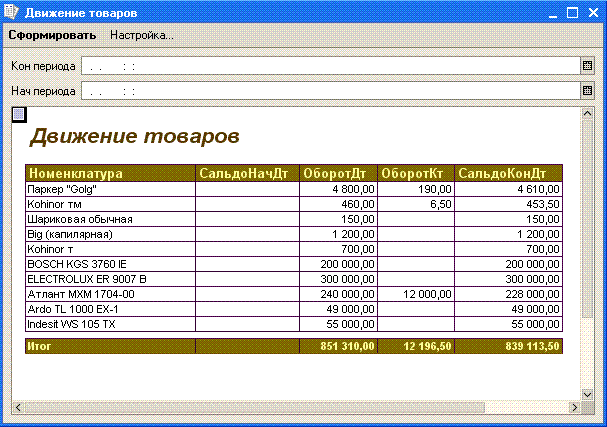The width and height of the screenshot is (607, 427).
Task: Click the BOSCH KGS 3760 IE cell
Action: coord(110,264)
